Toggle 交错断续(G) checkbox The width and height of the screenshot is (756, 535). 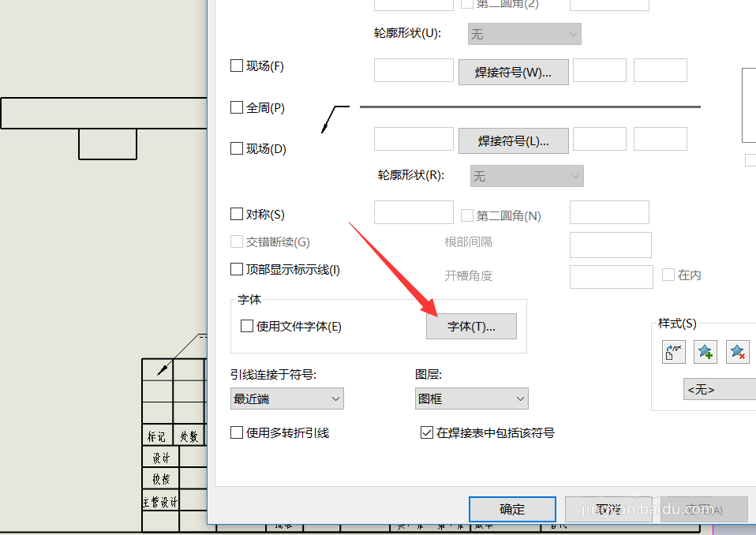click(x=236, y=241)
